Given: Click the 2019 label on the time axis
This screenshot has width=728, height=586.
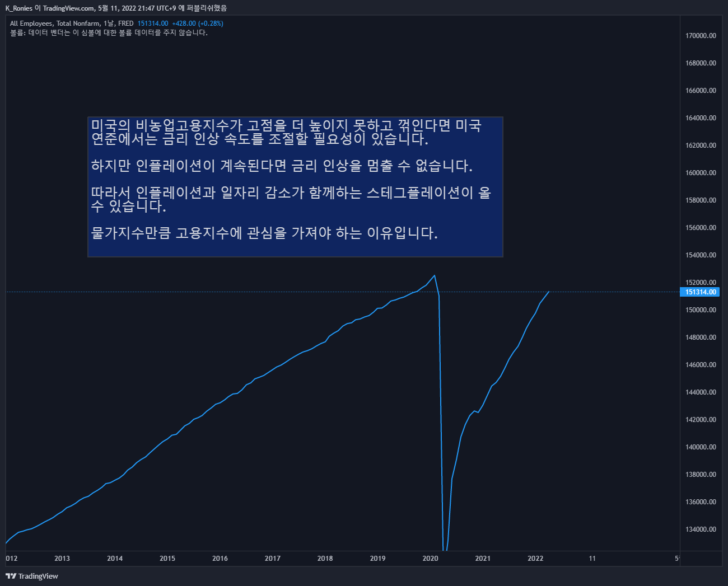Looking at the screenshot, I should pyautogui.click(x=378, y=559).
